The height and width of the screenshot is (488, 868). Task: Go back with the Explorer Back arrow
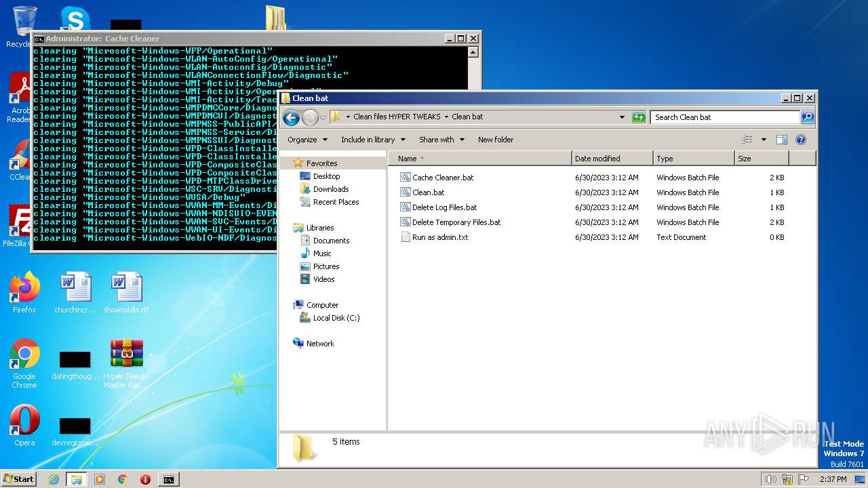tap(291, 117)
